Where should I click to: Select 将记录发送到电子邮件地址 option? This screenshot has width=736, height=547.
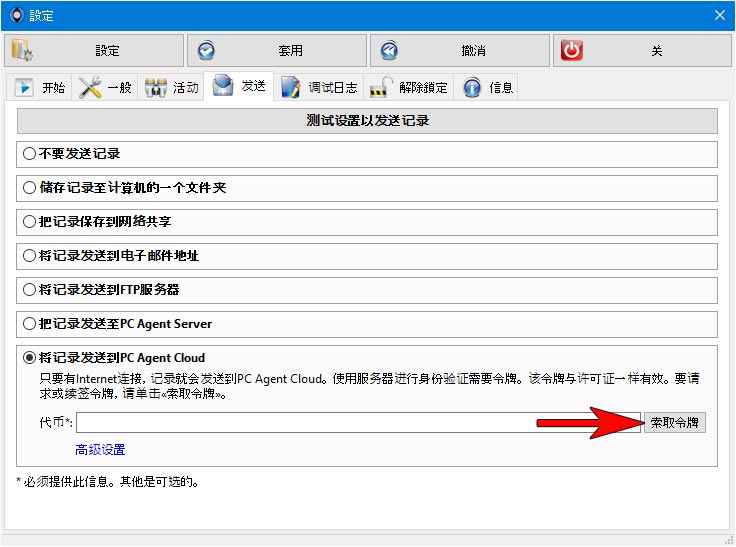(x=29, y=255)
